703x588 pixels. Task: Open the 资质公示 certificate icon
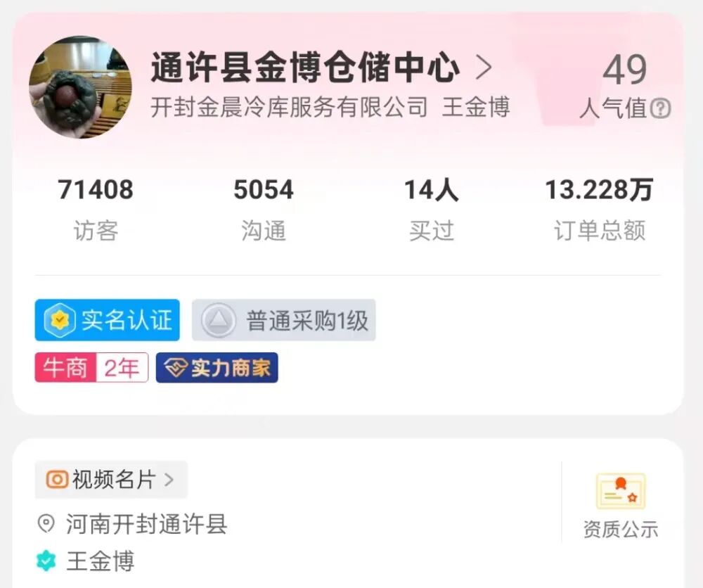(621, 492)
